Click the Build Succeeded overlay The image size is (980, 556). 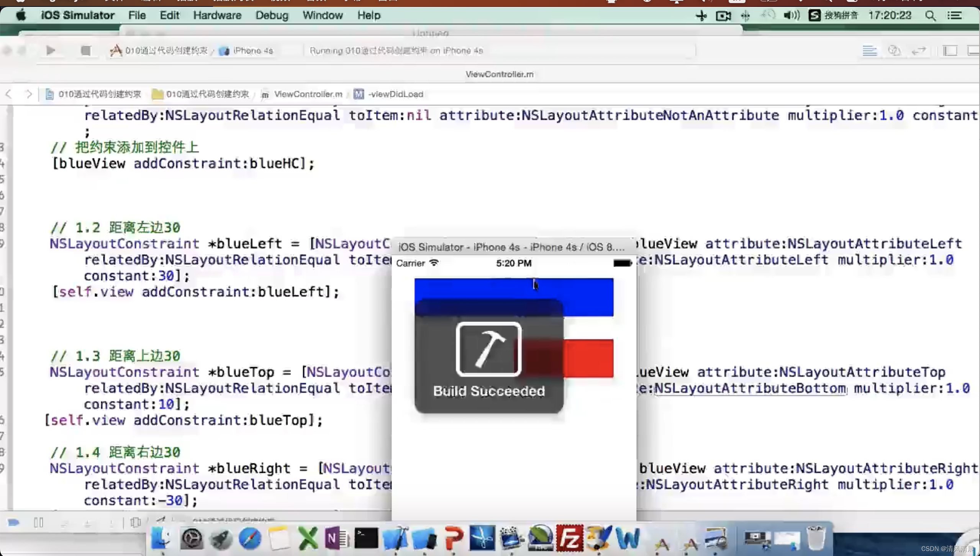point(489,356)
